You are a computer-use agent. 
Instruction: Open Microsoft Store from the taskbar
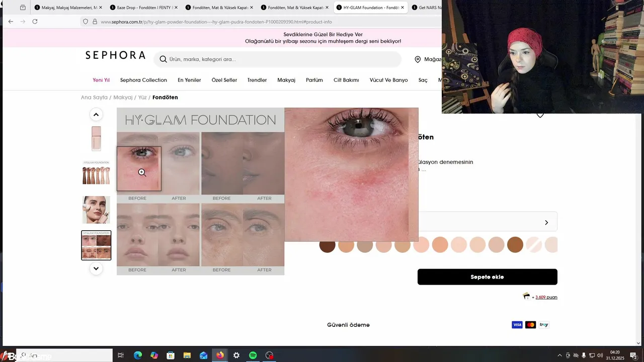tap(171, 355)
